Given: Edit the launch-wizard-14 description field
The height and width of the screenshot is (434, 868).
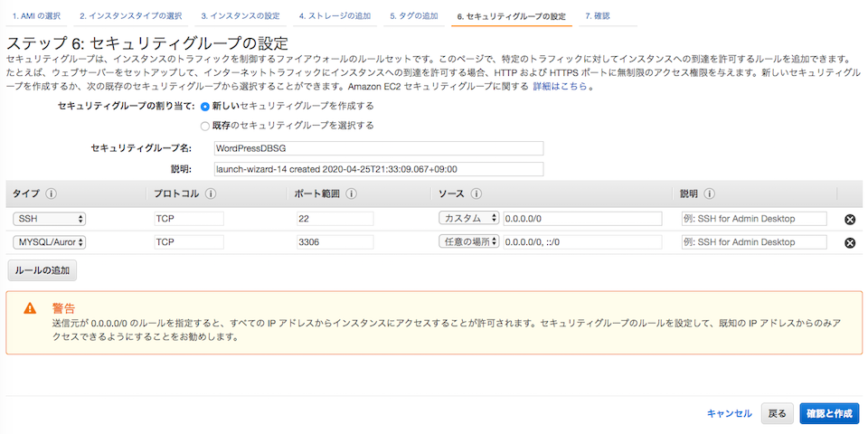Looking at the screenshot, I should pyautogui.click(x=379, y=169).
